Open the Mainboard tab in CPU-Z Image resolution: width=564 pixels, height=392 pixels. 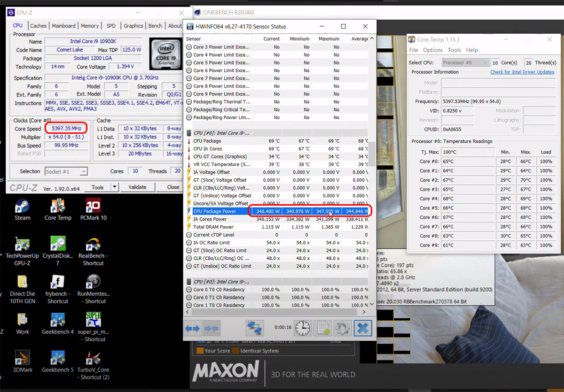click(63, 26)
